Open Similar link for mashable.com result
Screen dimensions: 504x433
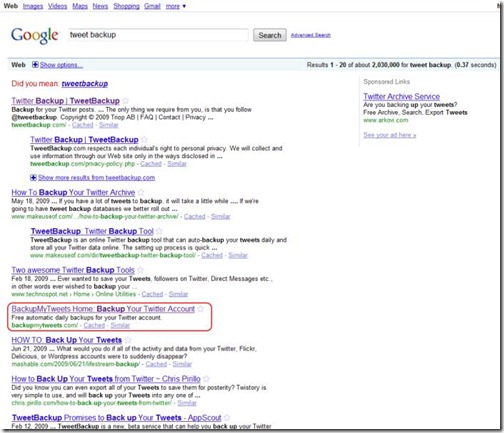point(182,364)
